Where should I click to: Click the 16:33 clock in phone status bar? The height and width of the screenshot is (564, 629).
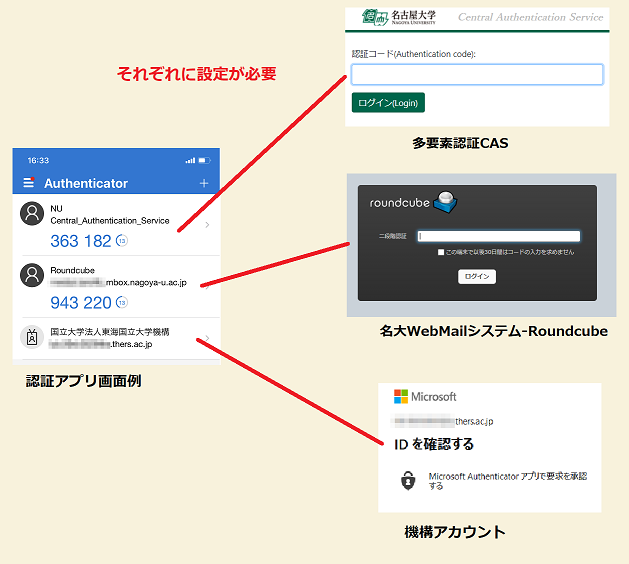[38, 160]
